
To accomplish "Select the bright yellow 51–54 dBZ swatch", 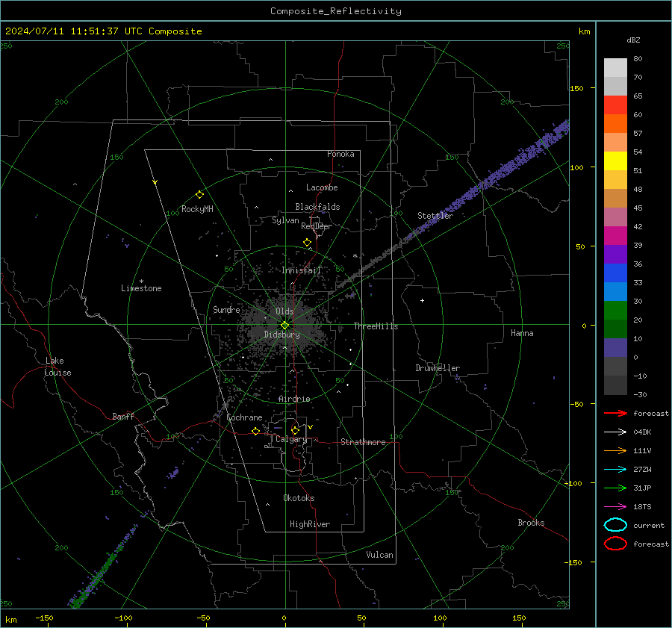I will pos(615,161).
